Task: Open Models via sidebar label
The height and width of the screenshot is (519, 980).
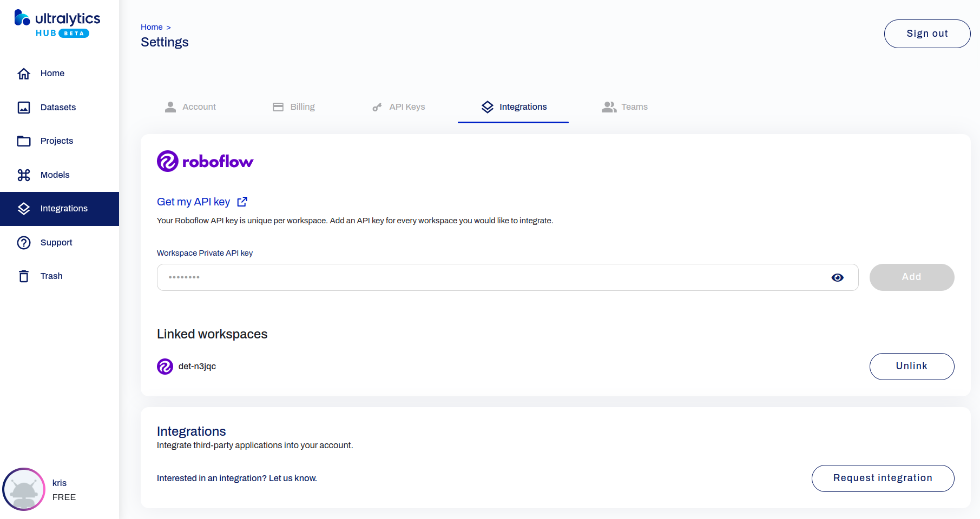Action: (55, 175)
